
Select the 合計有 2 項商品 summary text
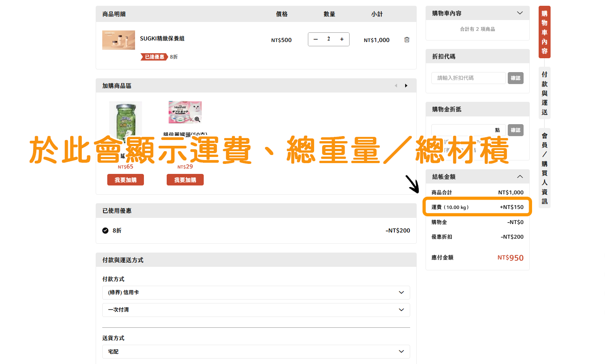click(477, 29)
